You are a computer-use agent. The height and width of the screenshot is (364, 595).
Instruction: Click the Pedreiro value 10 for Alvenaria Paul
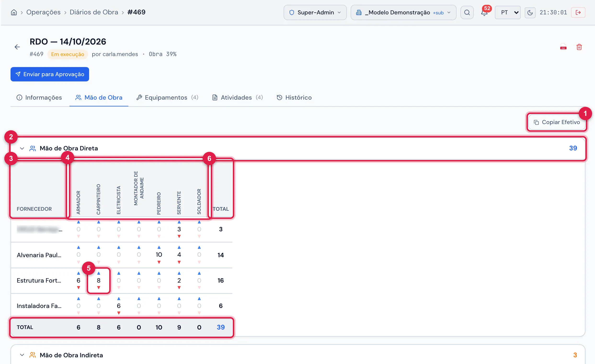point(159,254)
